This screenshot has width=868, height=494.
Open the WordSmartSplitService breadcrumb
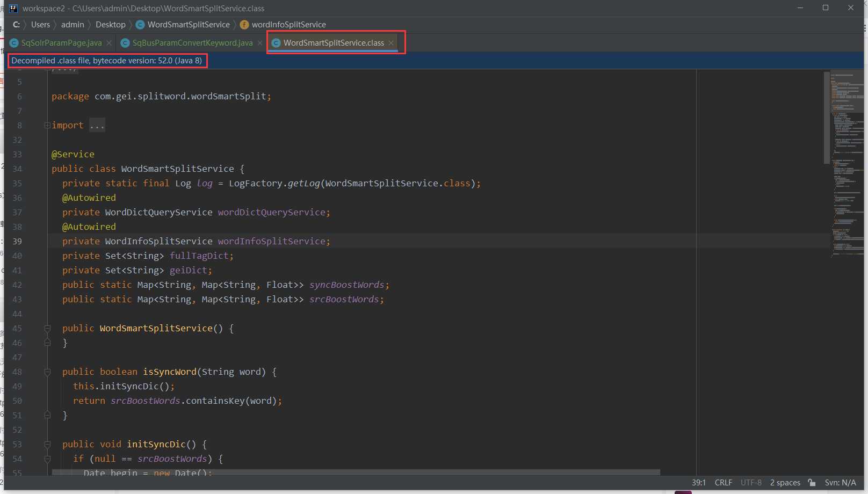coord(189,25)
